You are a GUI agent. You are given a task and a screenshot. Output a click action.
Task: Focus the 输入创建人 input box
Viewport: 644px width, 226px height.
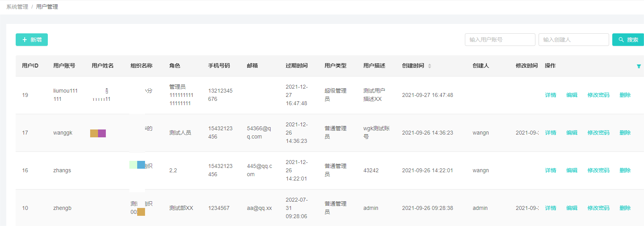tap(573, 40)
